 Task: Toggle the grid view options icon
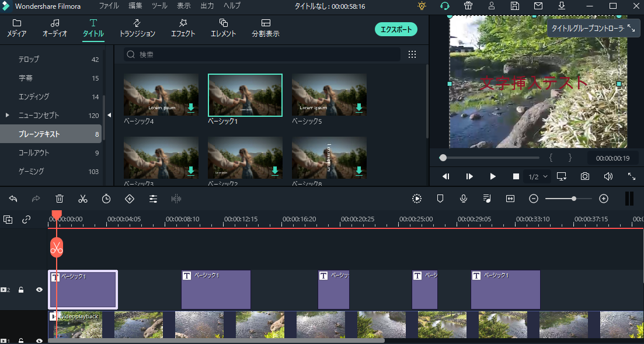pos(412,54)
